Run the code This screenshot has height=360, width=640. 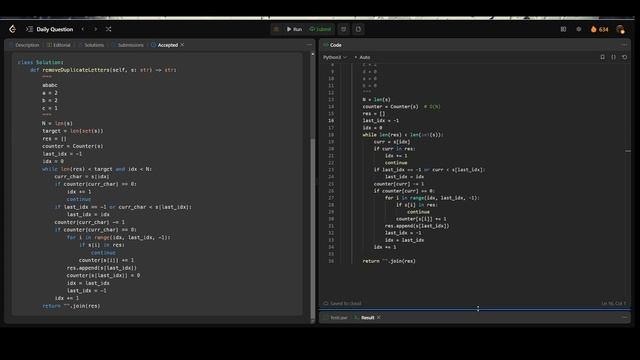(x=294, y=29)
